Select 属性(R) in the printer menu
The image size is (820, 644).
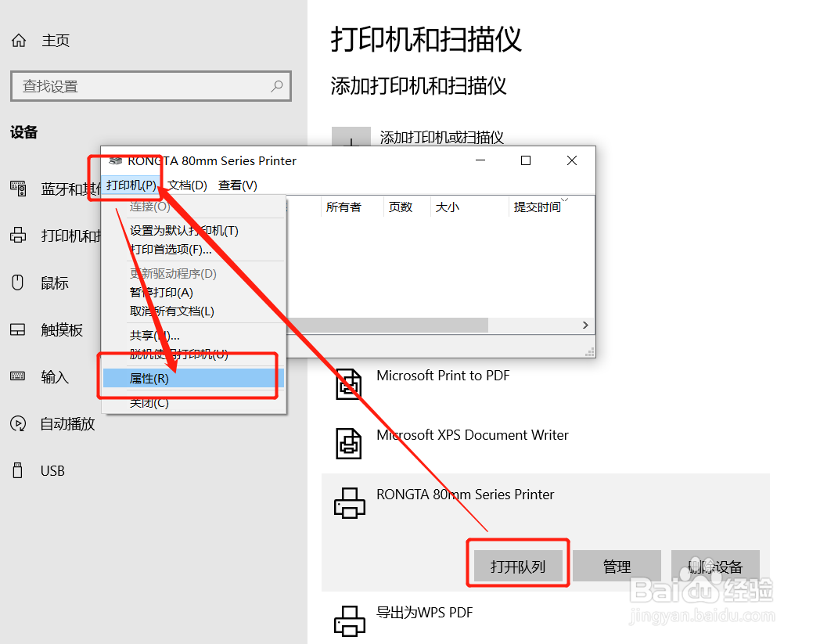193,378
